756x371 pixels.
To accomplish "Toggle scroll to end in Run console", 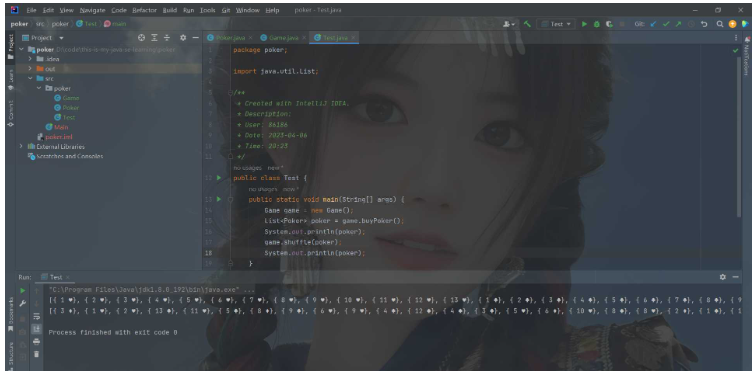I will (x=37, y=329).
